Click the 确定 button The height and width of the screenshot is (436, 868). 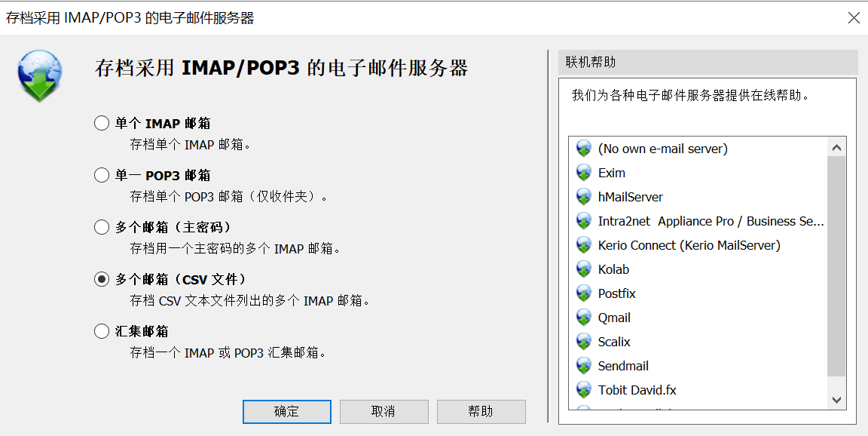tap(287, 412)
